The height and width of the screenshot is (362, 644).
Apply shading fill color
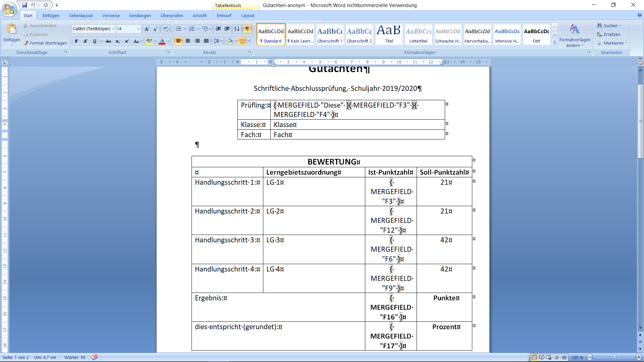click(x=230, y=41)
